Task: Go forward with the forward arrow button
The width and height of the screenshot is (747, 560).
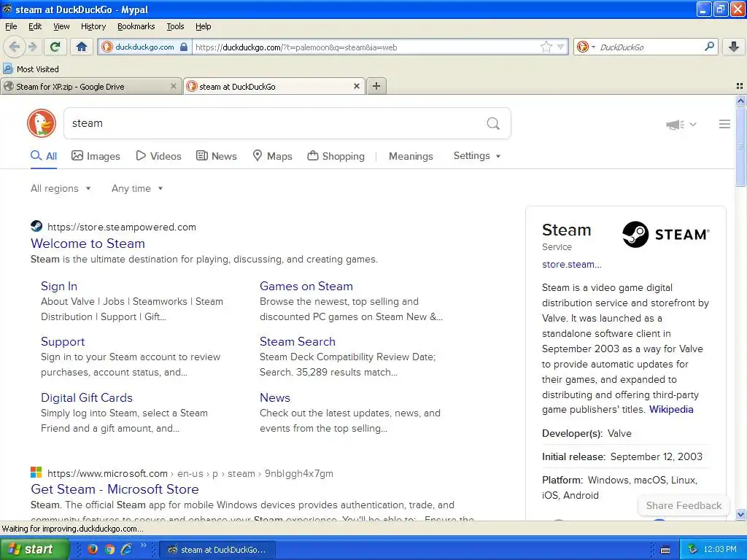Action: [x=32, y=47]
